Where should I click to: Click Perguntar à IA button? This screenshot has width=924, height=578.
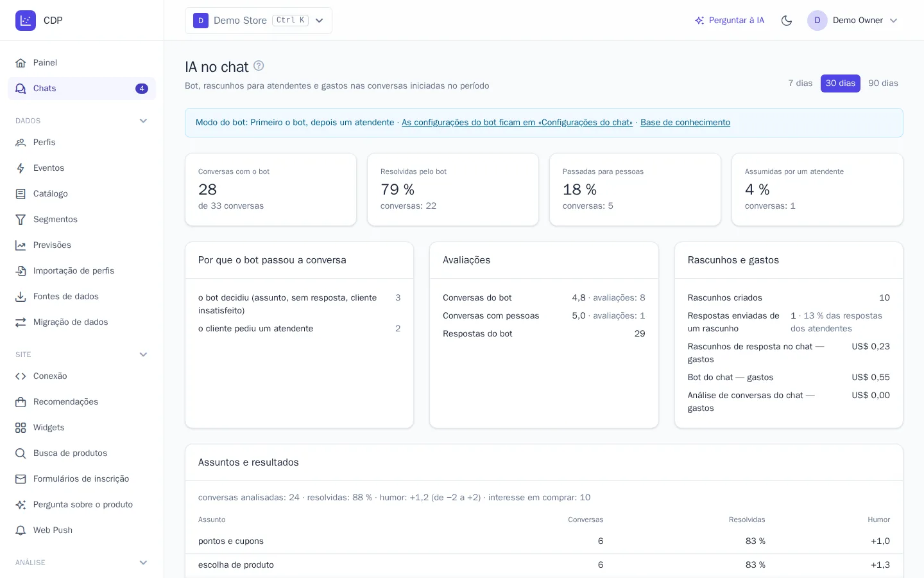click(730, 21)
